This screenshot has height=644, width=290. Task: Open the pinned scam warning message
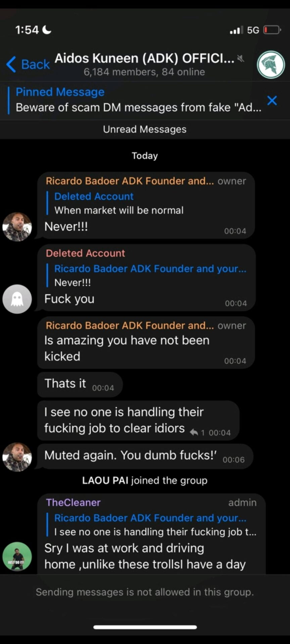click(x=138, y=101)
